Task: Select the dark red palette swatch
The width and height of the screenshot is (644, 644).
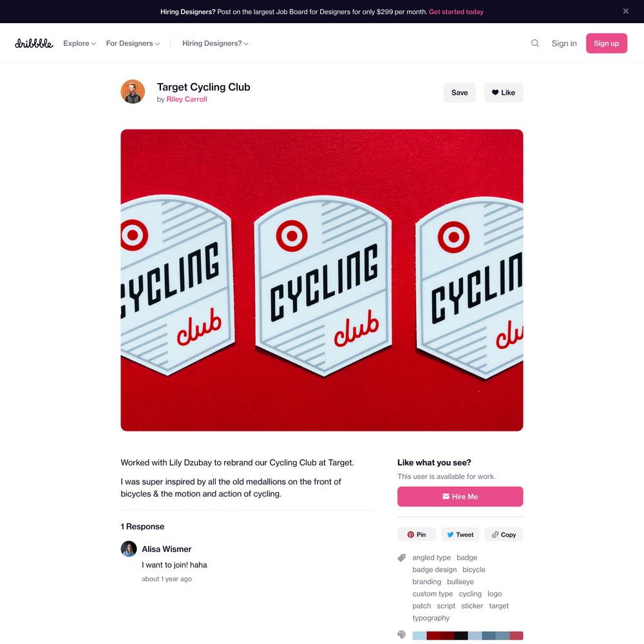Action: (x=448, y=636)
